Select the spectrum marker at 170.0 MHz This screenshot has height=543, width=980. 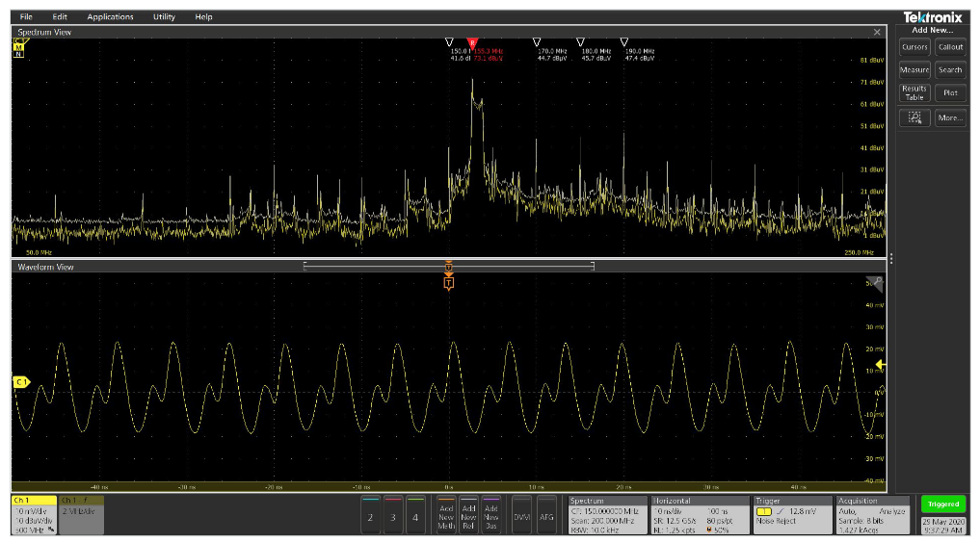[x=536, y=42]
